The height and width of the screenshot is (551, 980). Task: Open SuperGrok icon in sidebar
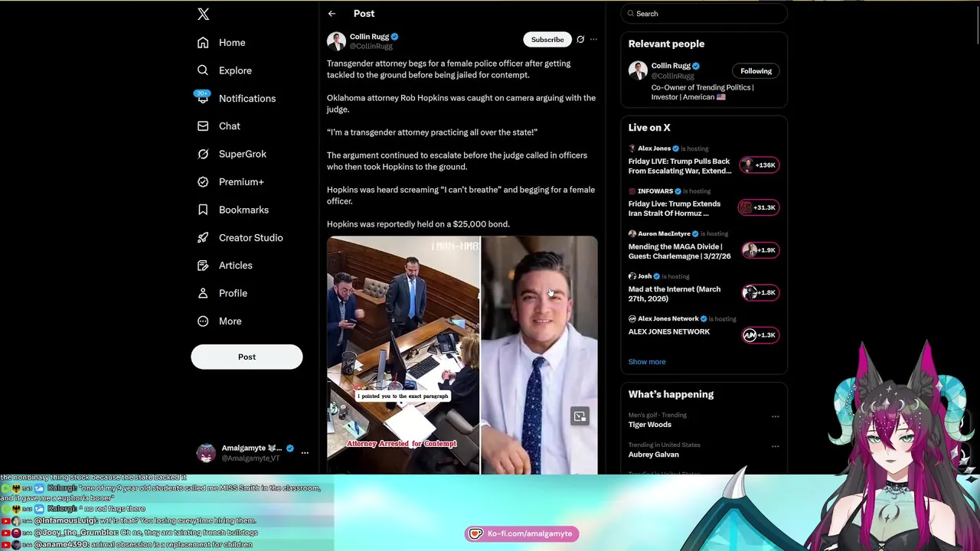[203, 154]
